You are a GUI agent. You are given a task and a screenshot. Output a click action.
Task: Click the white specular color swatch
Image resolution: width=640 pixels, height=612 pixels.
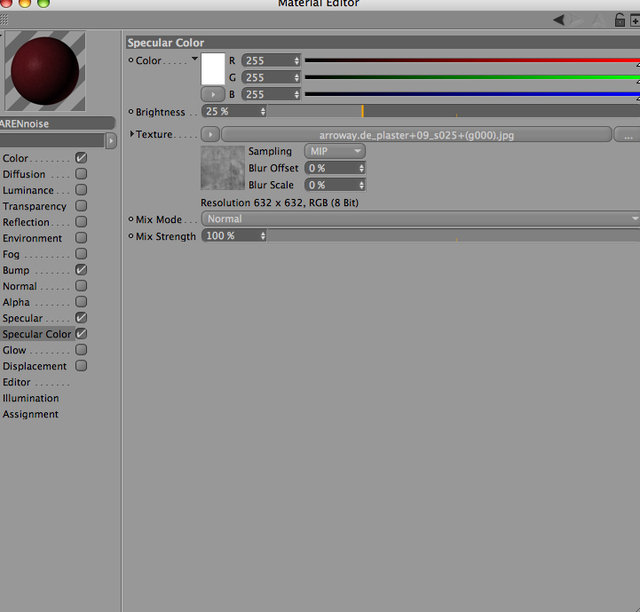click(213, 69)
